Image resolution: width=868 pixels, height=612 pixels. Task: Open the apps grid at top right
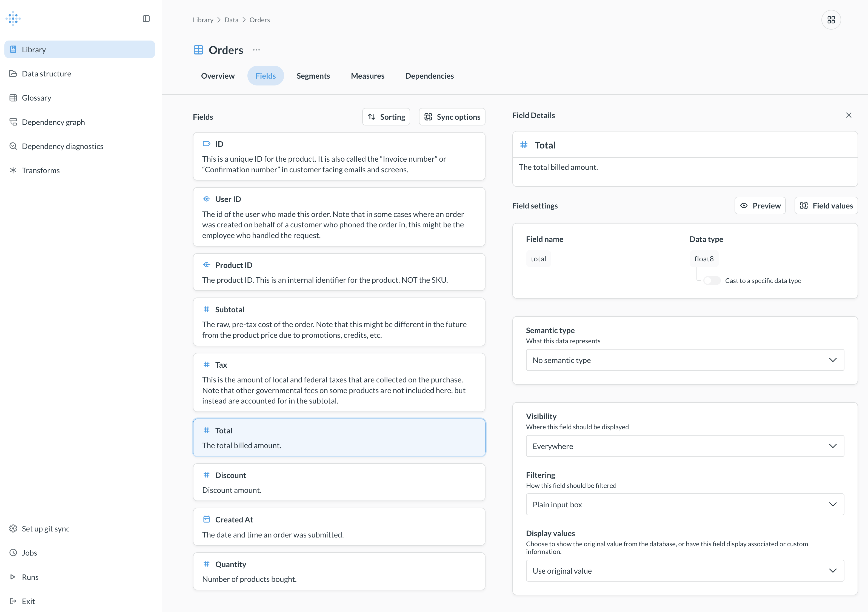[831, 19]
